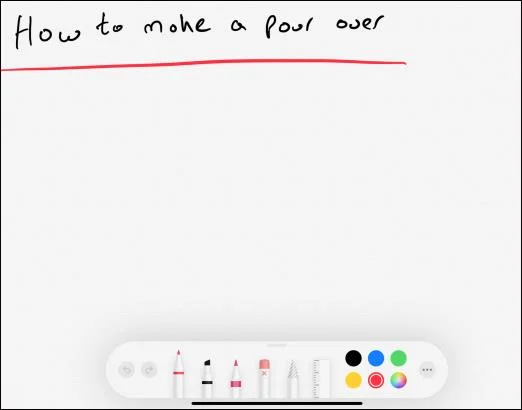Screen dimensions: 522x410
Task: Select the lasso selection tool
Action: click(x=293, y=379)
